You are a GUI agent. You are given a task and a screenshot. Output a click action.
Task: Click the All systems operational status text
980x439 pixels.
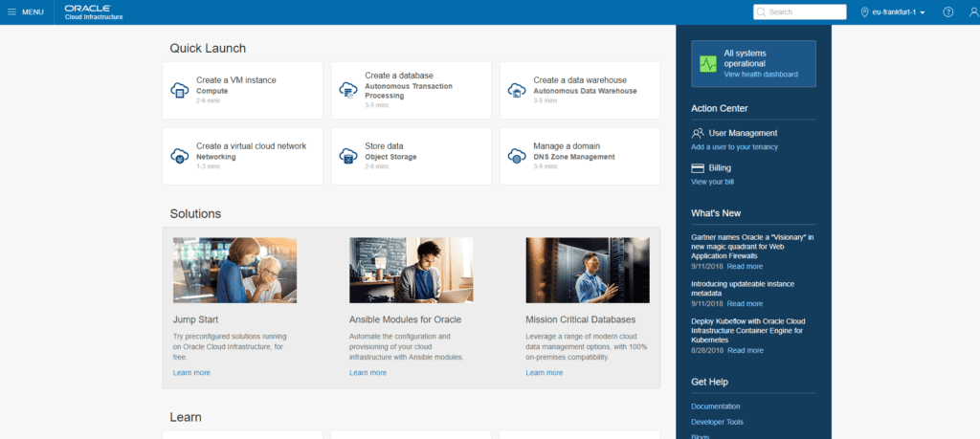(x=745, y=58)
